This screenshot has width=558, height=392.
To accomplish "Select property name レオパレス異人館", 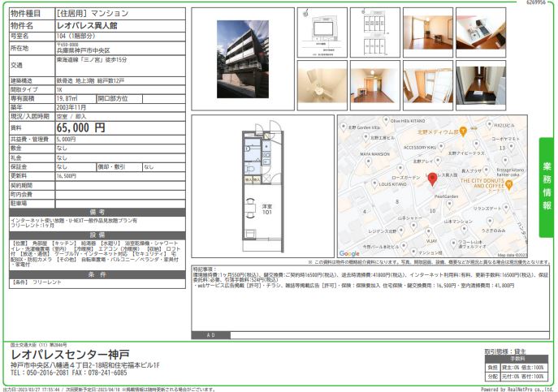I will click(x=87, y=26).
